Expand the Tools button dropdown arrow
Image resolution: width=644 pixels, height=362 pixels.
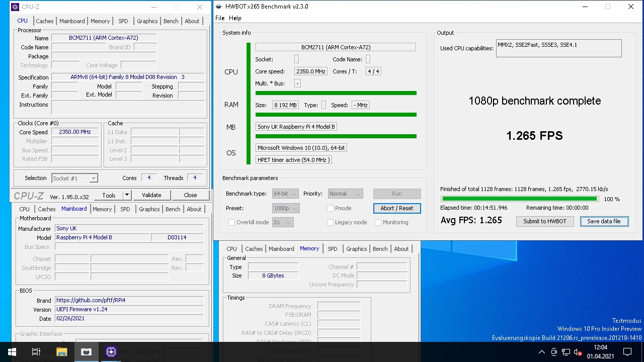click(x=127, y=195)
